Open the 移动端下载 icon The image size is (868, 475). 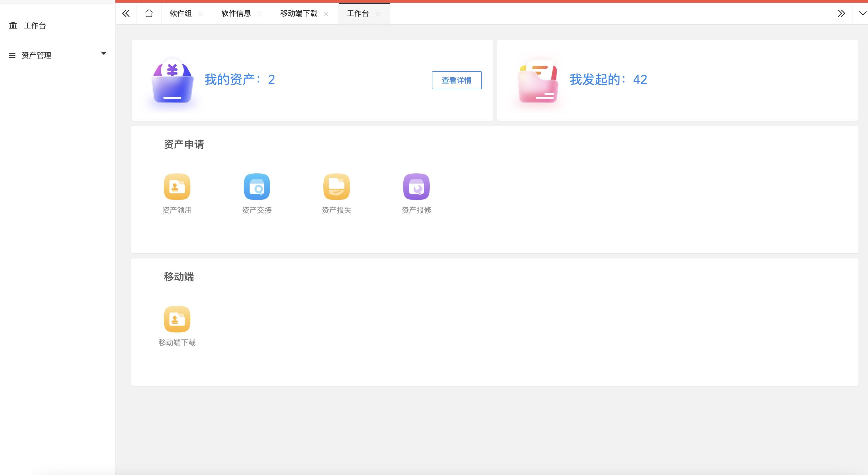point(177,319)
